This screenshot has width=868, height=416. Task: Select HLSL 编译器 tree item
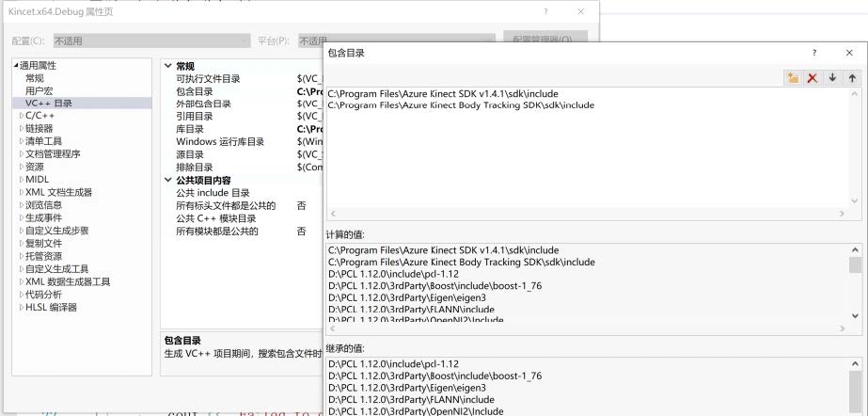(51, 307)
